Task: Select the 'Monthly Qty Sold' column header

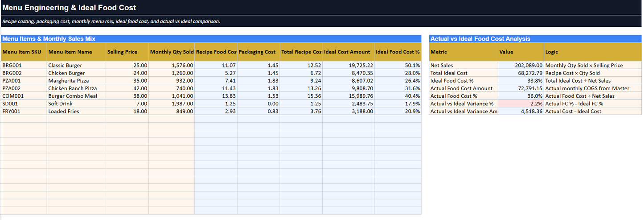Action: point(172,52)
